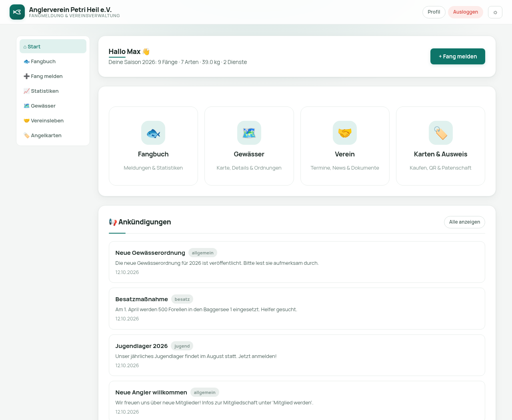Click the Hallo Max greeting heading

click(129, 52)
